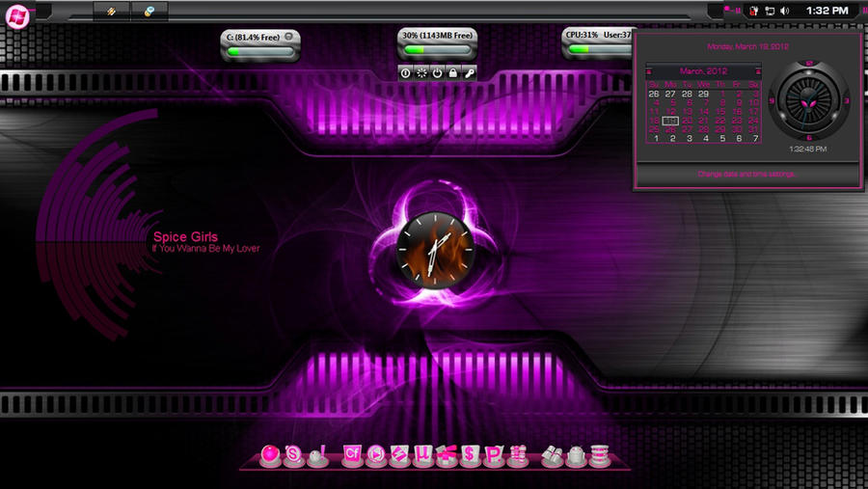
Task: Click the shutdown power icon
Action: [x=437, y=73]
